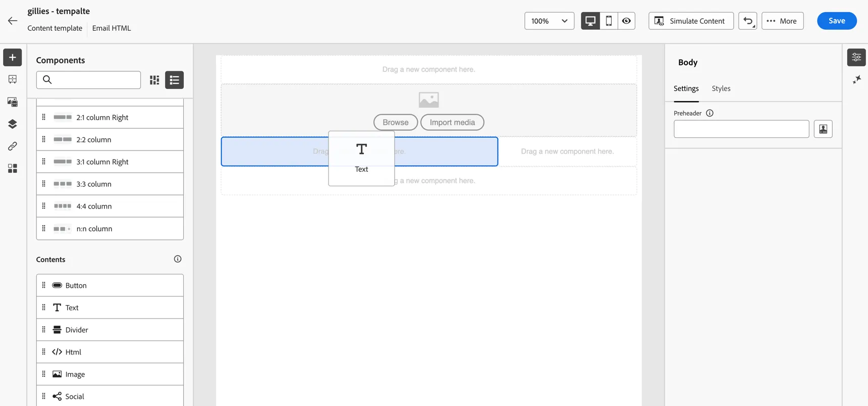Image resolution: width=868 pixels, height=406 pixels.
Task: Select the 2:2 column component
Action: click(110, 139)
